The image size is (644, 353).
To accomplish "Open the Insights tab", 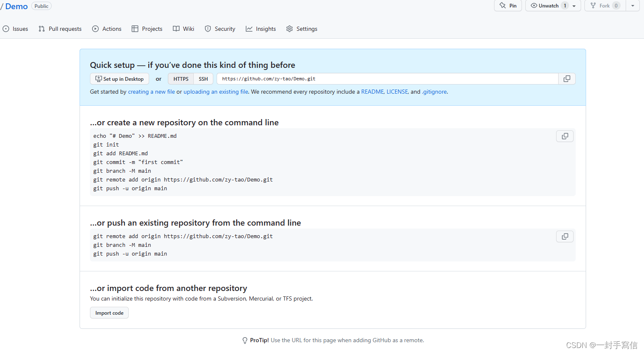I will tap(261, 29).
